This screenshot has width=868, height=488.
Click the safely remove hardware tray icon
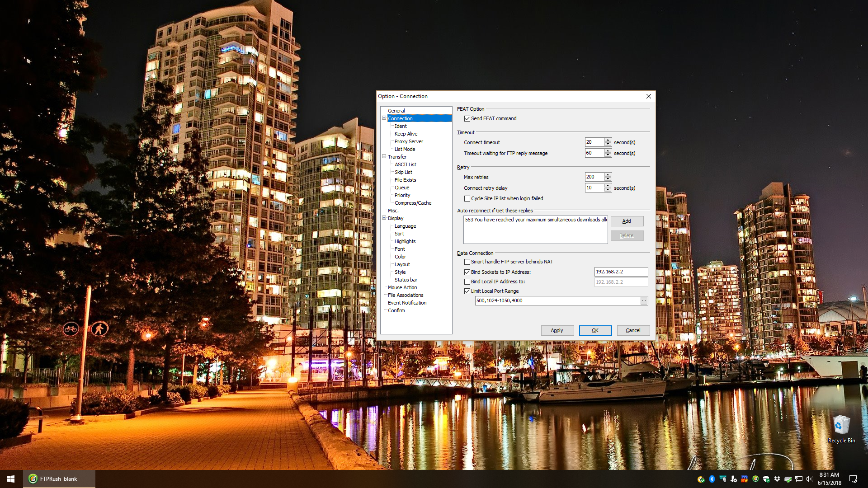tap(788, 479)
